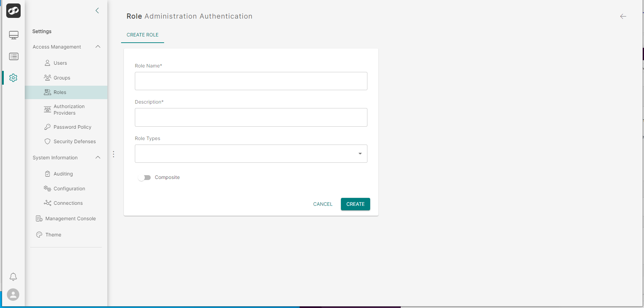
Task: Click the Settings heading text
Action: click(42, 31)
